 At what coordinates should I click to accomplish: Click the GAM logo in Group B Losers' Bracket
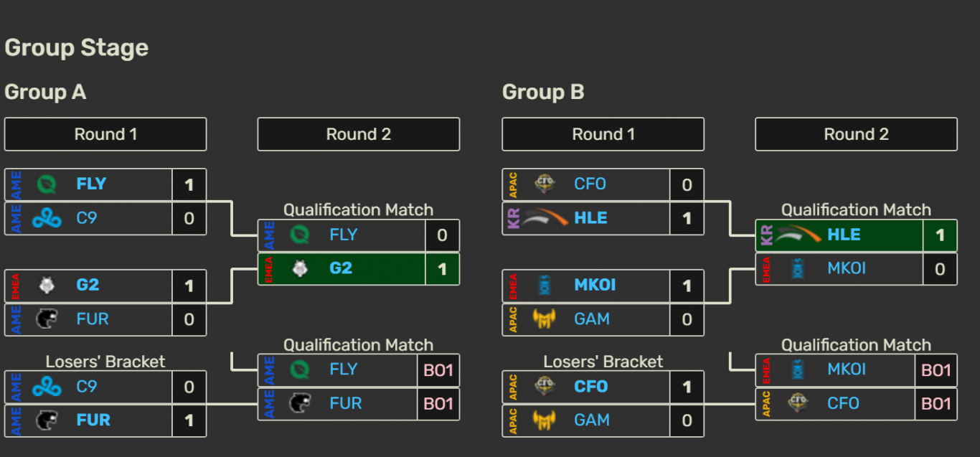pyautogui.click(x=545, y=420)
